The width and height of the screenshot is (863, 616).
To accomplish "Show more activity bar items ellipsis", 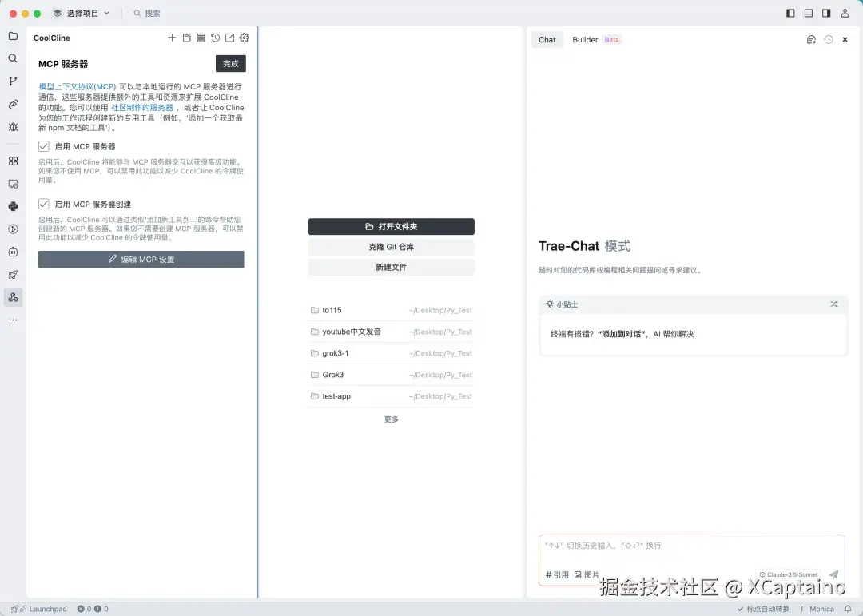I will click(14, 320).
